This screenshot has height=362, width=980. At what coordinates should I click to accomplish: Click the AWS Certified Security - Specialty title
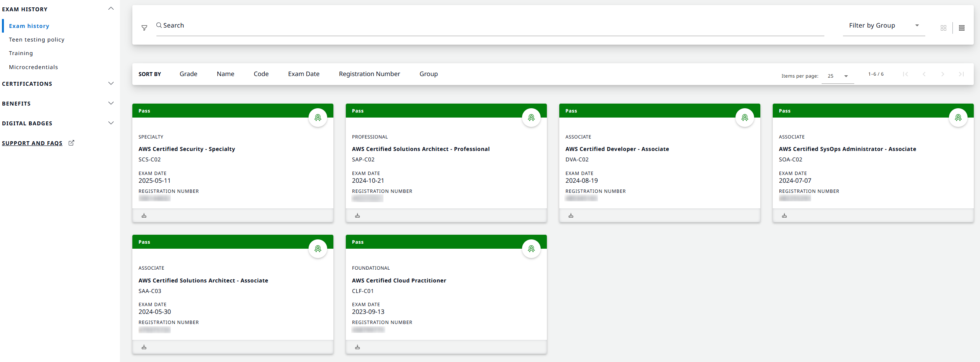click(187, 149)
